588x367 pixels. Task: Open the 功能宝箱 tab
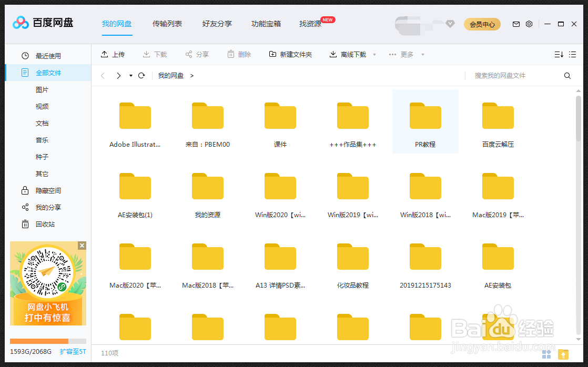click(x=266, y=23)
